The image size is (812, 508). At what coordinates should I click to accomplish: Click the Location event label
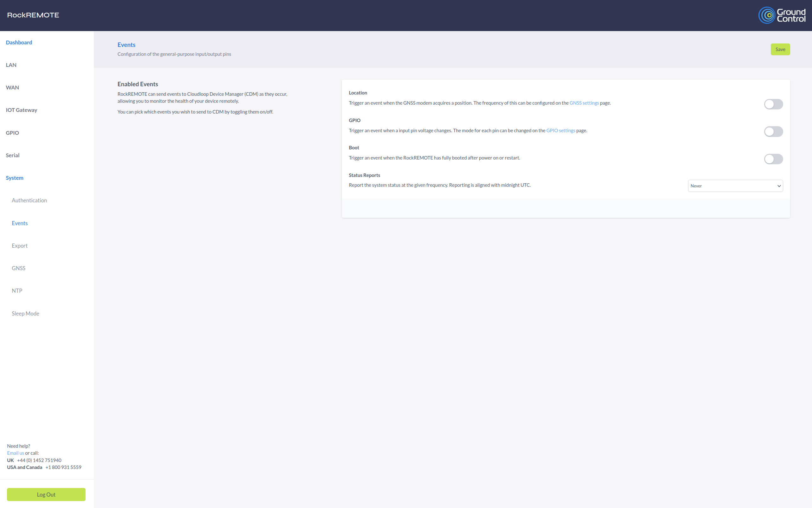(358, 93)
